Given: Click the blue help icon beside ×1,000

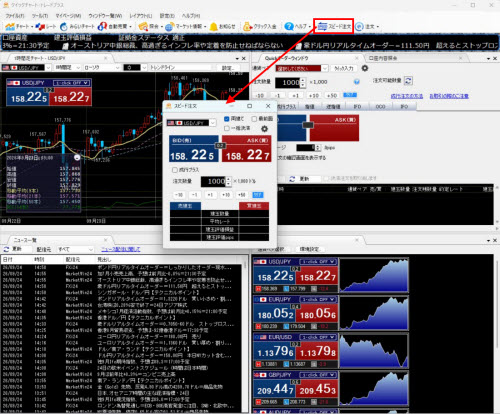Looking at the screenshot, I should coord(357,82).
